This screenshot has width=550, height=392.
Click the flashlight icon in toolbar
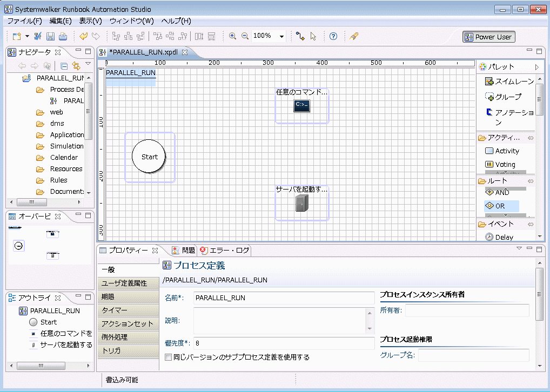click(353, 36)
